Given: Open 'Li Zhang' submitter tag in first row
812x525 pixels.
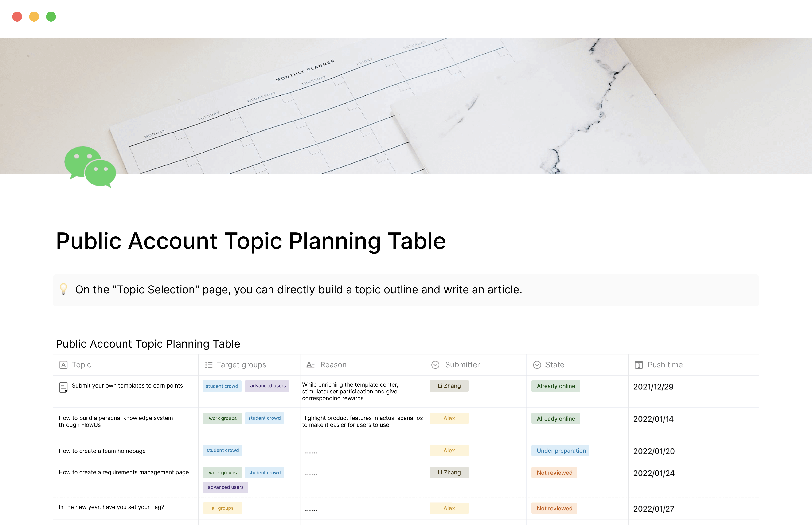Looking at the screenshot, I should (x=449, y=386).
